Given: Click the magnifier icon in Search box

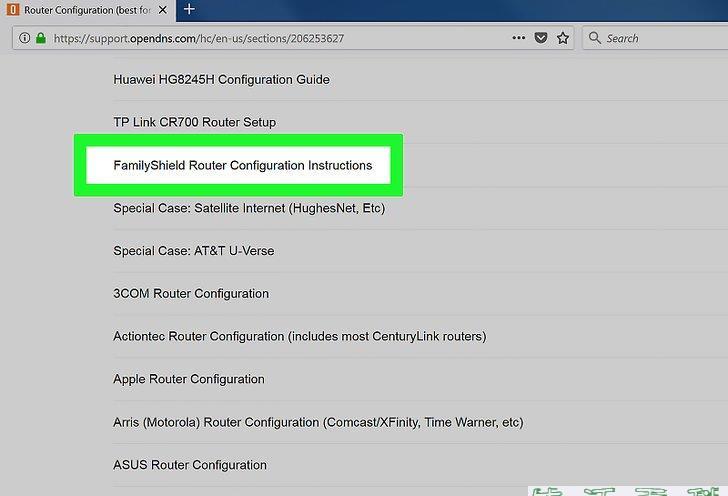Looking at the screenshot, I should pos(595,38).
